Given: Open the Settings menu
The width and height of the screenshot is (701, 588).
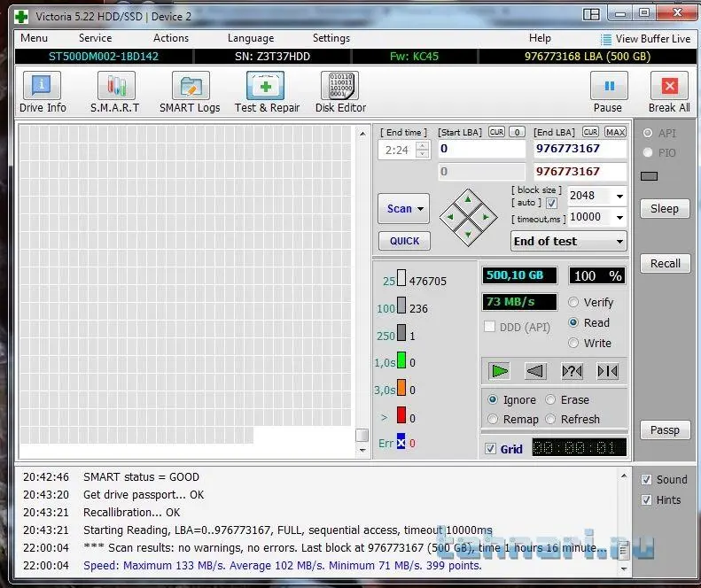Looking at the screenshot, I should coord(331,38).
